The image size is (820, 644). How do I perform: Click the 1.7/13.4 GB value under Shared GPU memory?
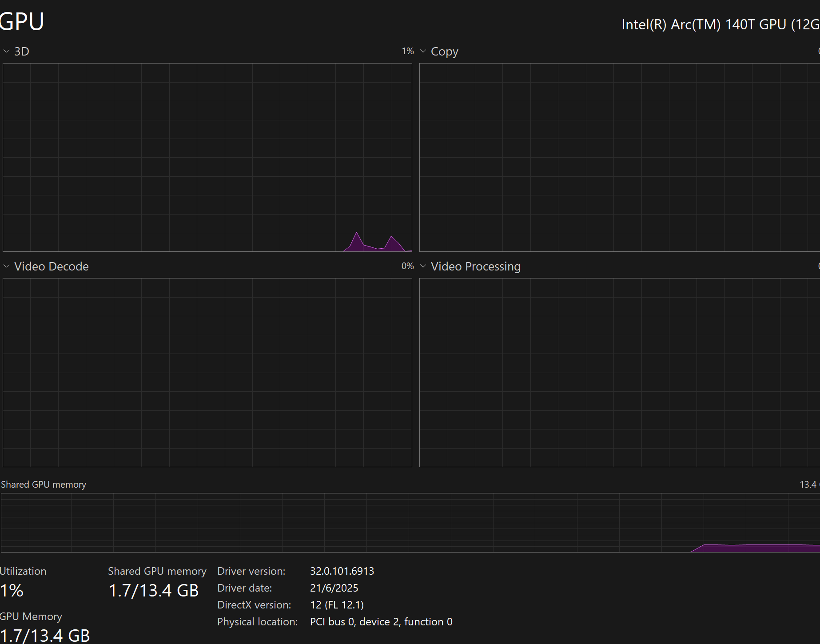[154, 590]
